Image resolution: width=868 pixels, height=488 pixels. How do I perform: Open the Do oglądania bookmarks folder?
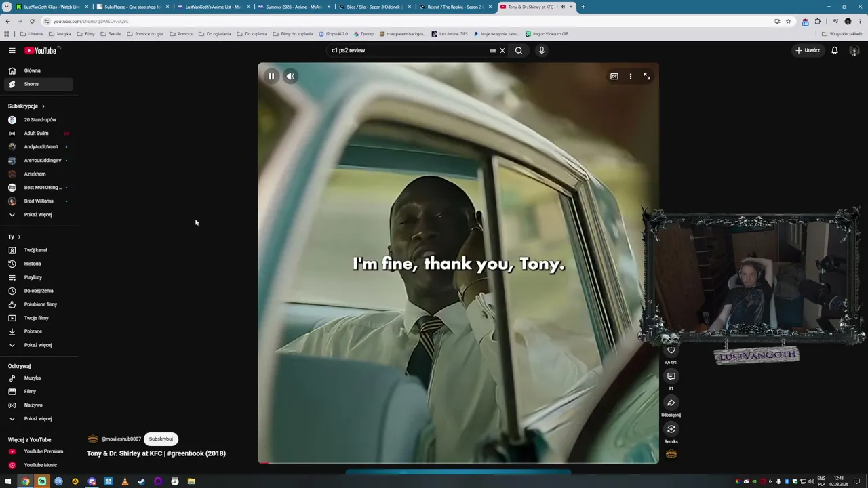pyautogui.click(x=215, y=34)
